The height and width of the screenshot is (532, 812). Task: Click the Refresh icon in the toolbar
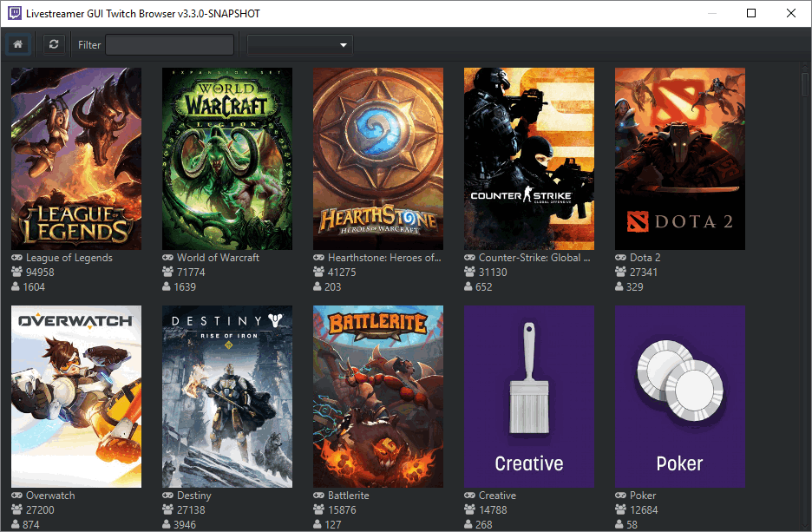(54, 44)
